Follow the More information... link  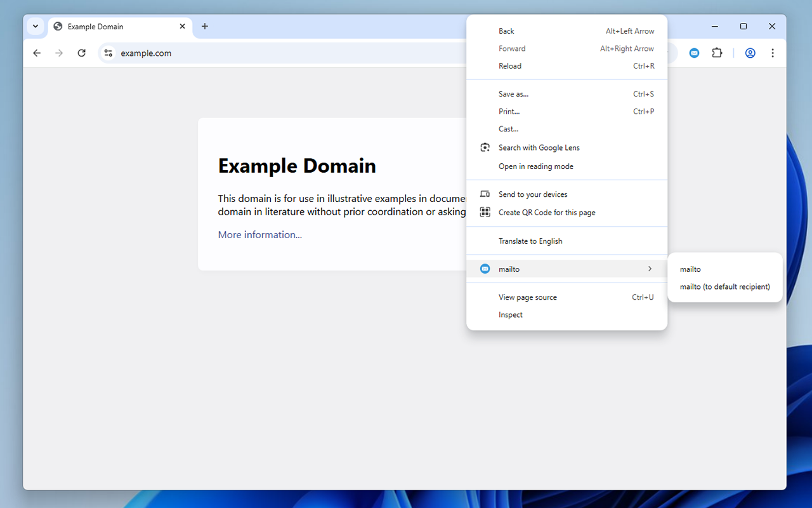[x=260, y=235]
